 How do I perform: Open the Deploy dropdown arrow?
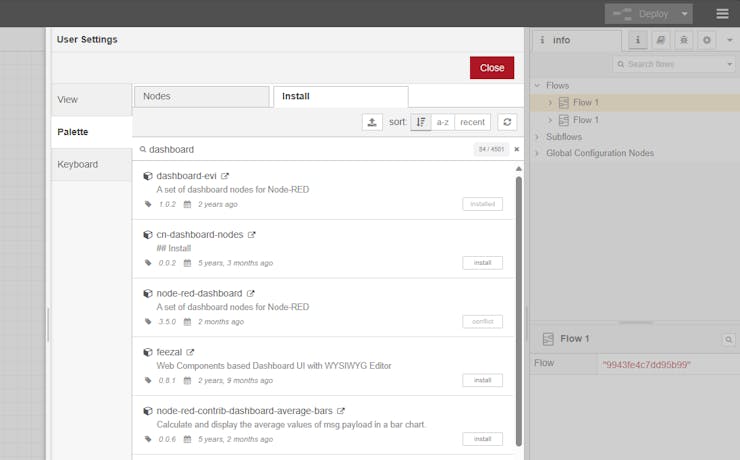point(684,14)
